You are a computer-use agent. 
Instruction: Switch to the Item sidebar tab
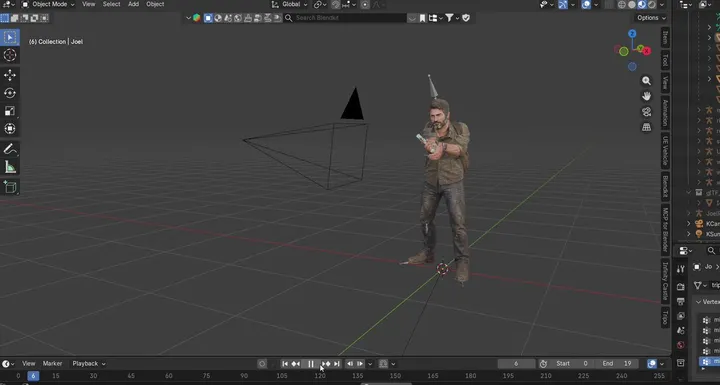(x=665, y=38)
